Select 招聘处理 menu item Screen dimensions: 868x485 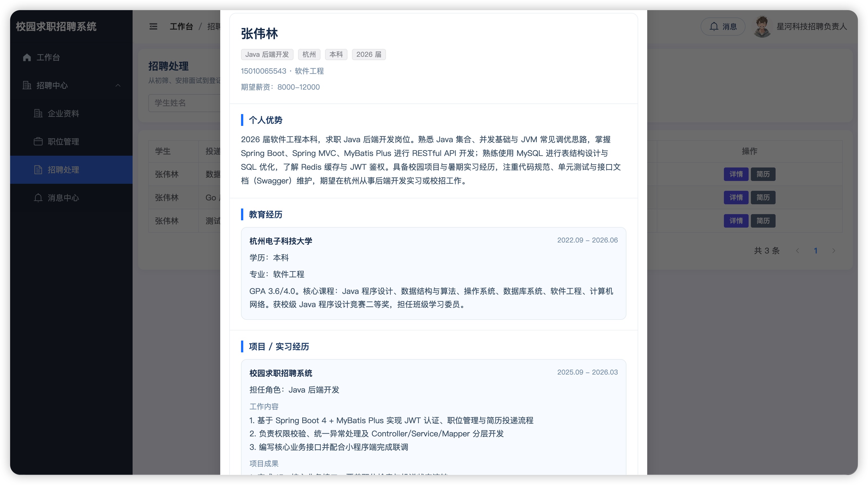(x=71, y=170)
